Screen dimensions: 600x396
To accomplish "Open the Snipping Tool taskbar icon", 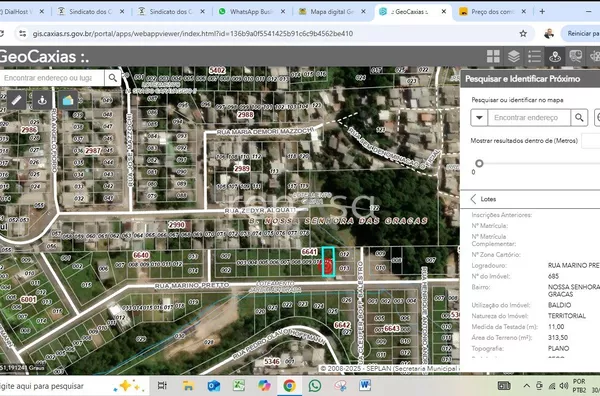I will pos(340,386).
